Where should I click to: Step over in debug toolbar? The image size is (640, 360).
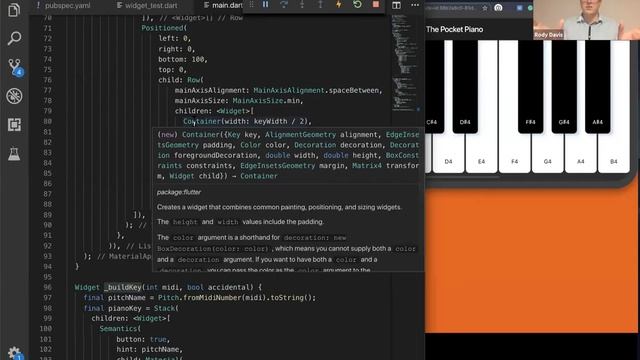(x=284, y=5)
